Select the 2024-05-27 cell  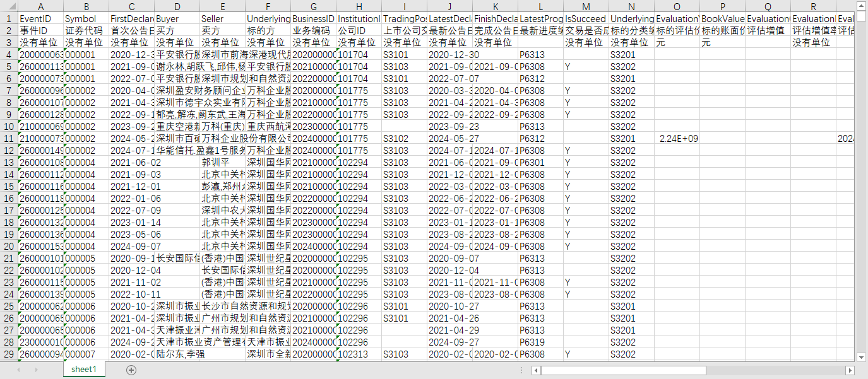[449, 138]
